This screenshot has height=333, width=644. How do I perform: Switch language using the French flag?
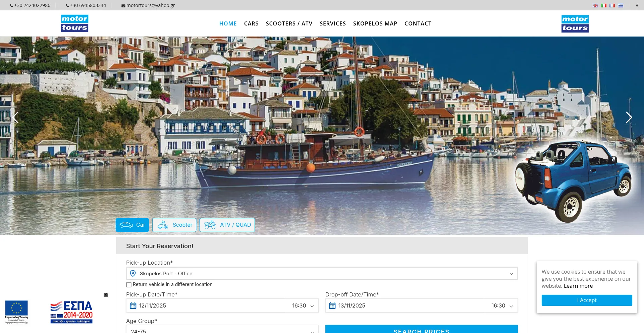pos(612,5)
